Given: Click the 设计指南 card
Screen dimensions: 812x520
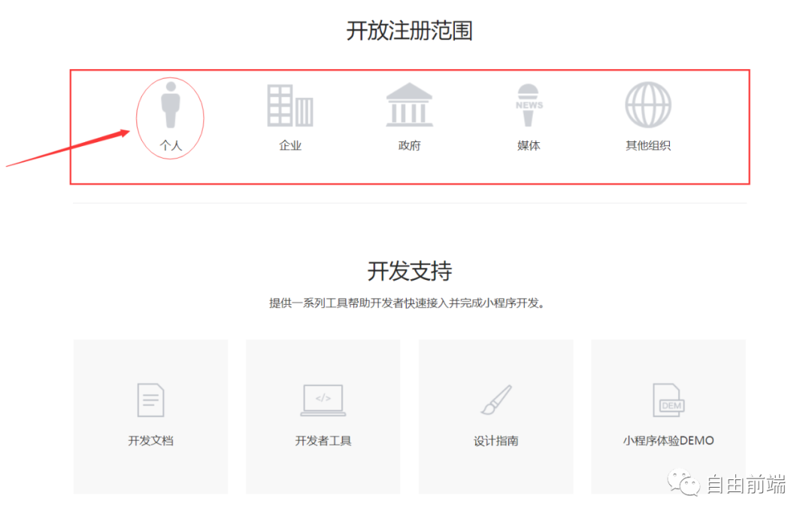Looking at the screenshot, I should pyautogui.click(x=495, y=416).
